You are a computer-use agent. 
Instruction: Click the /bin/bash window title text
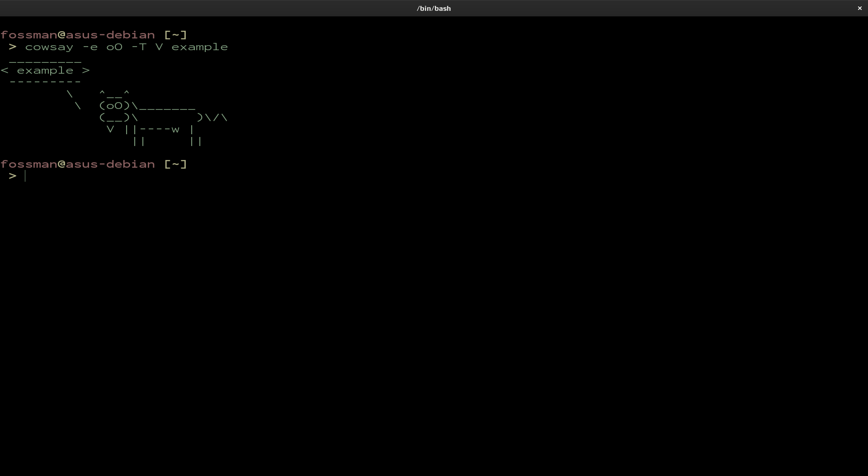pyautogui.click(x=434, y=8)
